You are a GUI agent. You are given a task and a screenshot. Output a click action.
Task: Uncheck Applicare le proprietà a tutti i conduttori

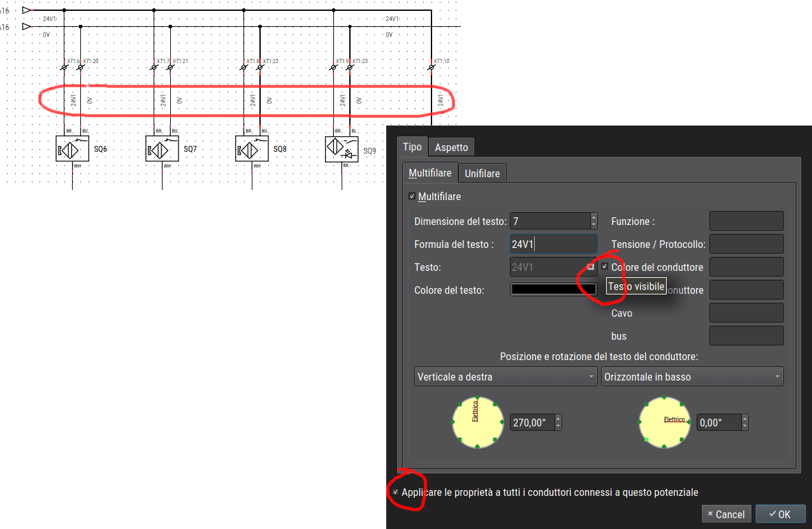(x=396, y=492)
